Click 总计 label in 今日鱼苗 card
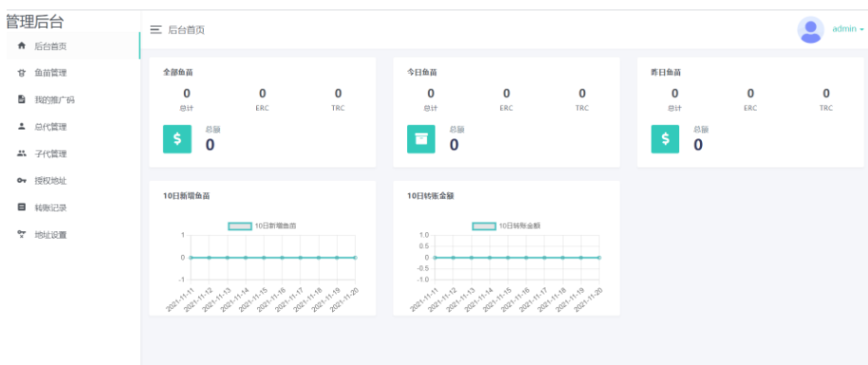Image resolution: width=868 pixels, height=365 pixels. (431, 108)
